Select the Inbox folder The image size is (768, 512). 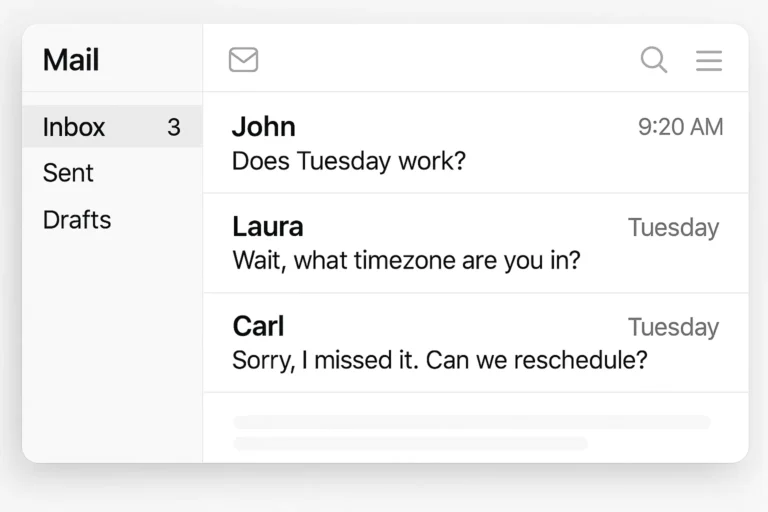pos(112,126)
